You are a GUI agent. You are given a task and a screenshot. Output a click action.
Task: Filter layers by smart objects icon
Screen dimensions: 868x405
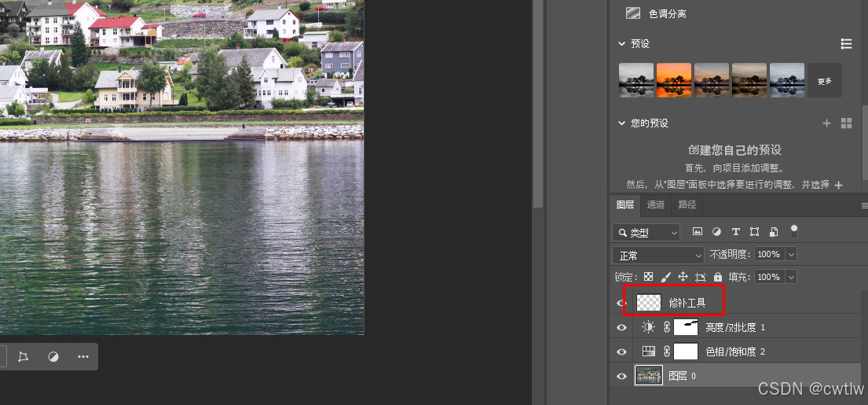point(774,231)
